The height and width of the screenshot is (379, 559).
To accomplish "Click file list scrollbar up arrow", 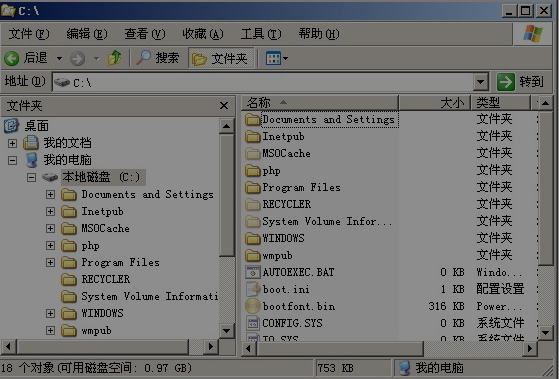I will (545, 103).
